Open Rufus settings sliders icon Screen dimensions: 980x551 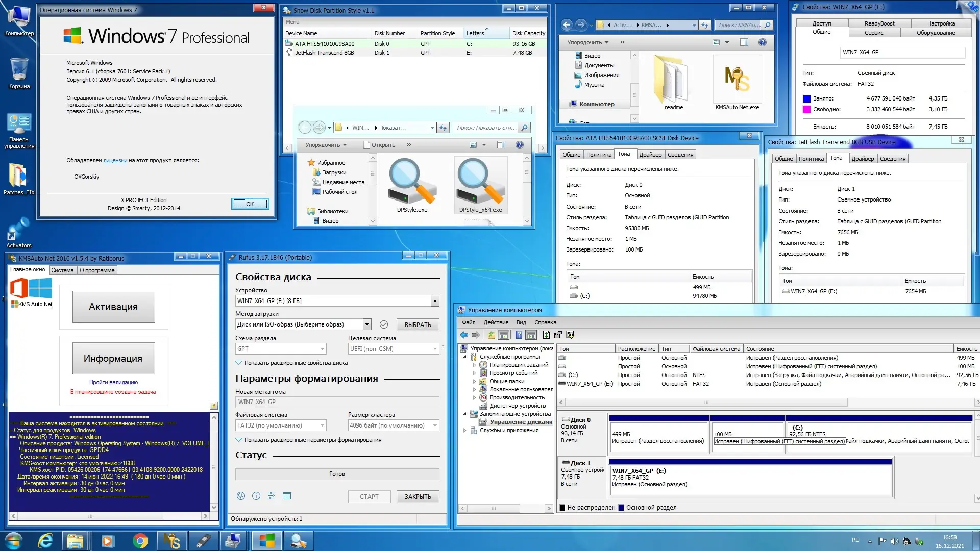pos(272,496)
